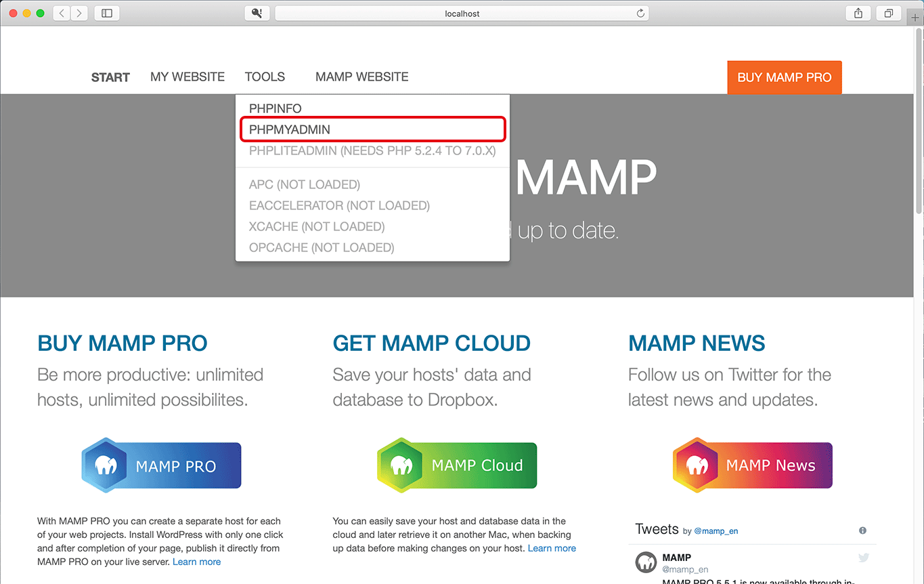
Task: Click the Twitter bird icon in the tweet
Action: tap(864, 558)
